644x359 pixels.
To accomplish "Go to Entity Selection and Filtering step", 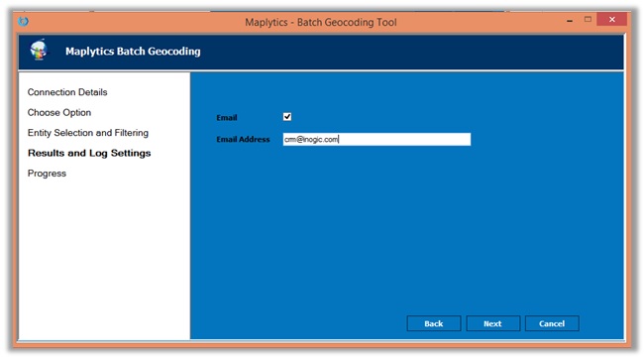I will coord(88,133).
